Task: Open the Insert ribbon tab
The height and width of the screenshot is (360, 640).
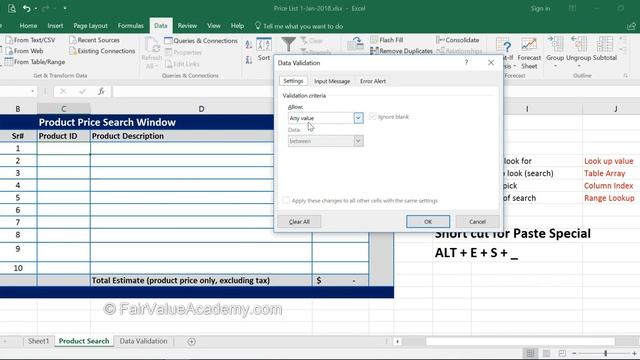Action: coord(55,26)
